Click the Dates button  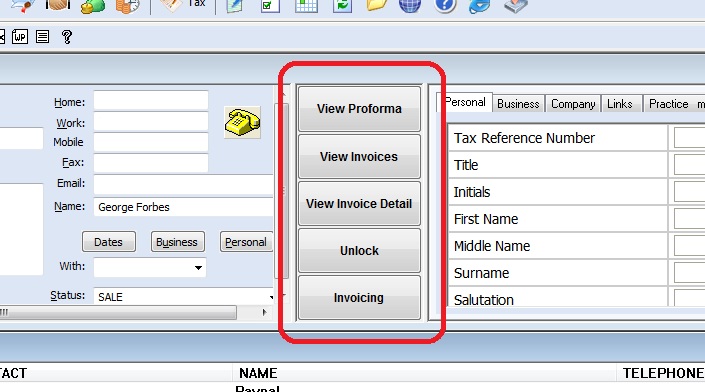point(108,242)
